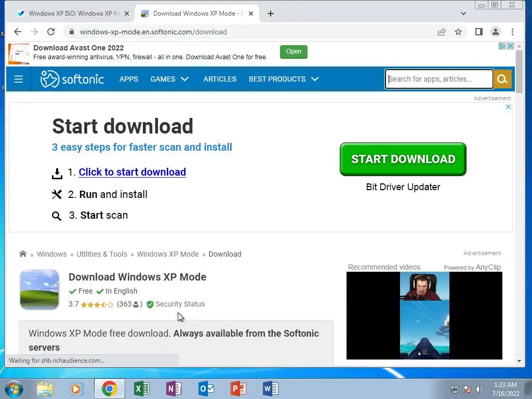Click the 'Download Windows XP Mode' heading

click(x=137, y=277)
